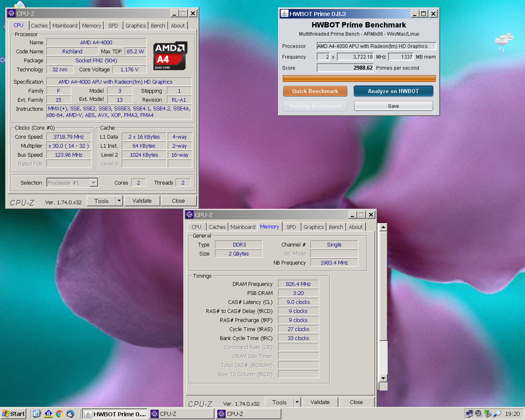This screenshot has width=525, height=420.
Task: Click the taskbar clock showing 19:20
Action: [x=512, y=414]
